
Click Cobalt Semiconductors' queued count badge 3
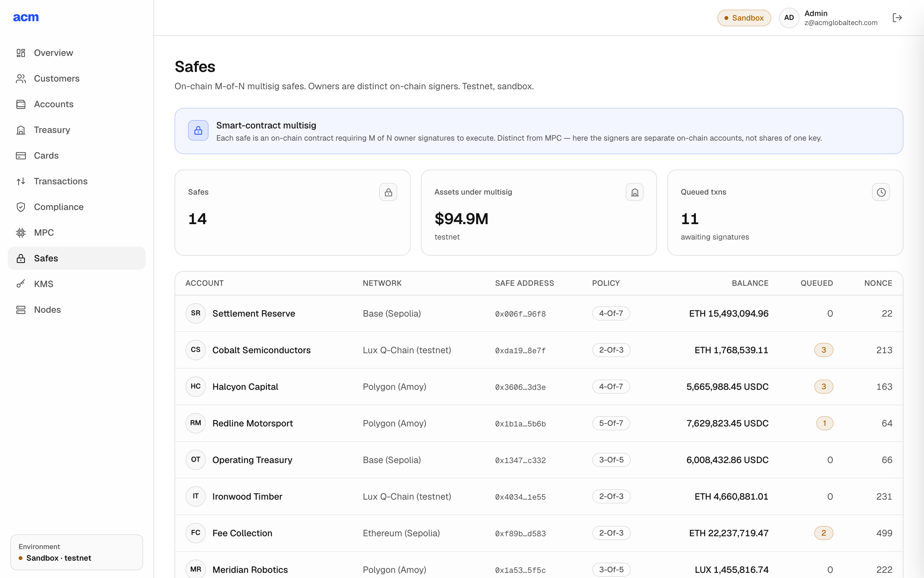pyautogui.click(x=824, y=350)
